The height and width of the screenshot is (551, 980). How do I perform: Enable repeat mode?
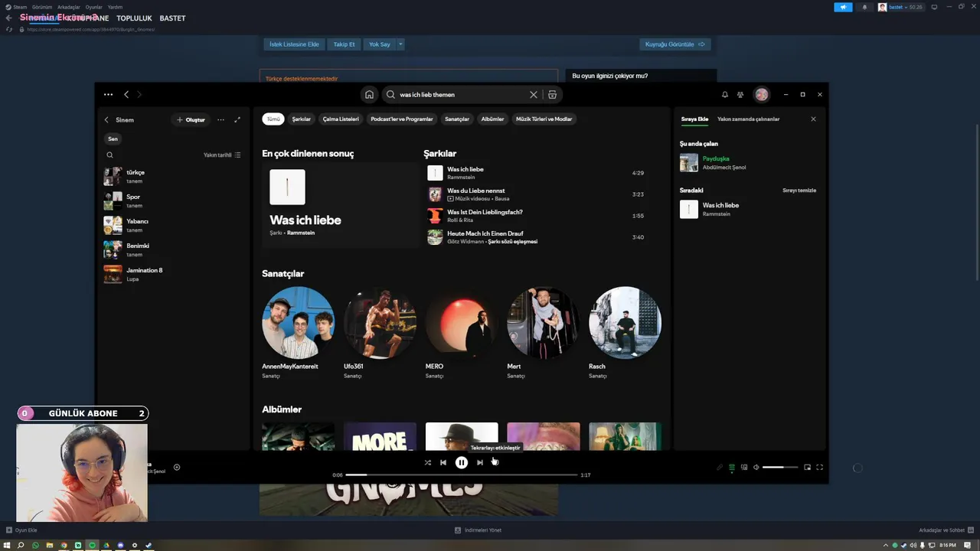(x=495, y=462)
